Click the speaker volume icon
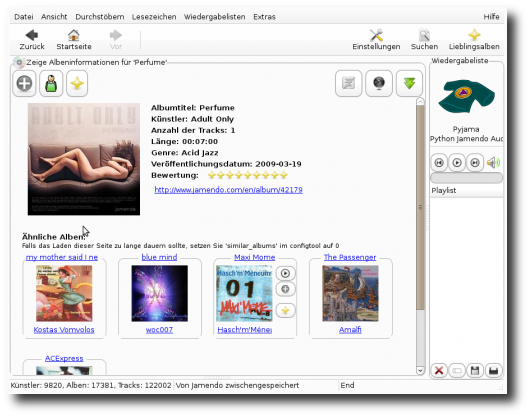530x417 pixels. click(x=493, y=163)
